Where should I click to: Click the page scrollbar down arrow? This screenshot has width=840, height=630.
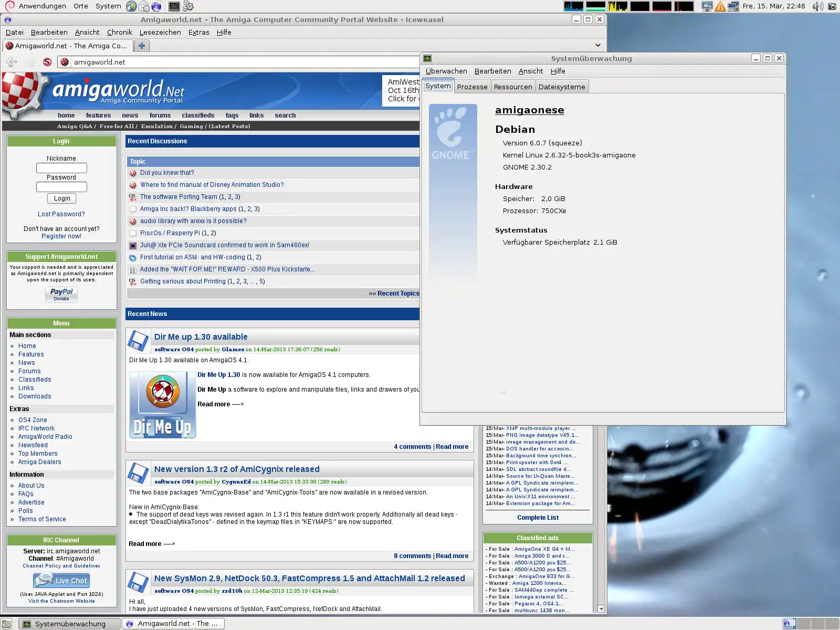(601, 609)
